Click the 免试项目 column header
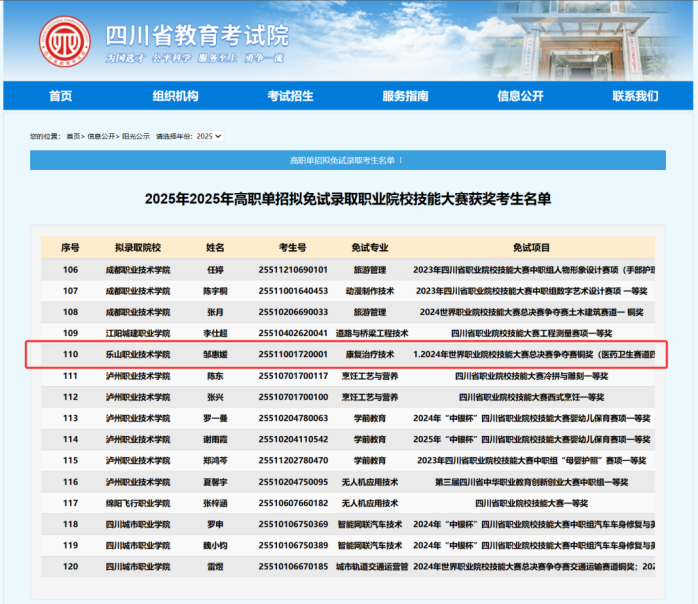Image resolution: width=698 pixels, height=604 pixels. tap(532, 247)
